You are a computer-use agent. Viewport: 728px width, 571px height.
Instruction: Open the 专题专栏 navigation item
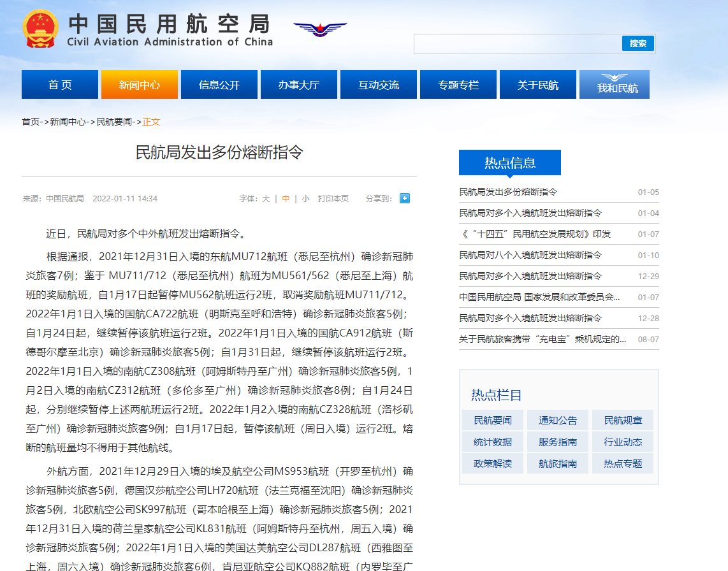[458, 85]
